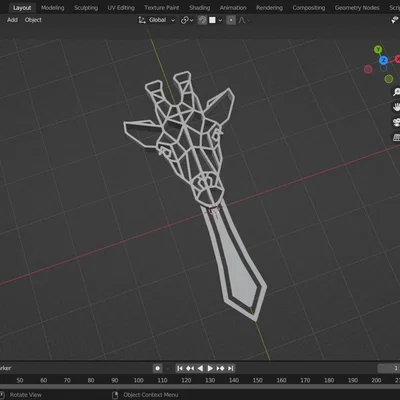
Task: Click the negative Y axis gizmo circle
Action: (x=389, y=79)
